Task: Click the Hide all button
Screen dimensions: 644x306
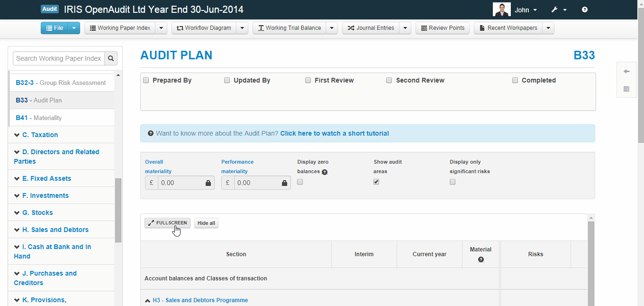Action: point(206,223)
